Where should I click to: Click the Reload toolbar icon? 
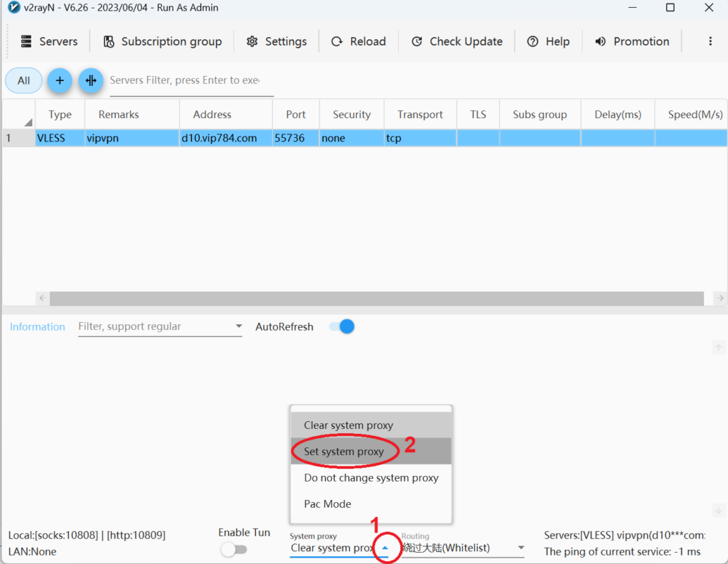[337, 41]
